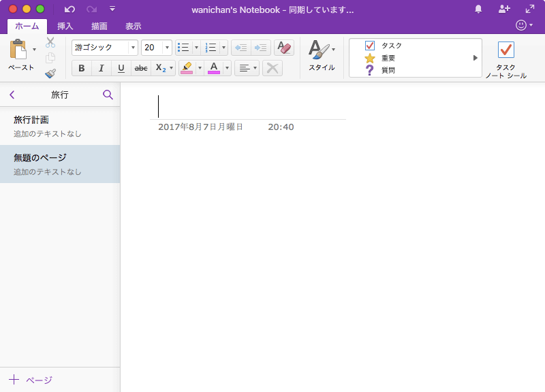Switch to the 描画 tab
Image resolution: width=545 pixels, height=392 pixels.
[x=99, y=26]
